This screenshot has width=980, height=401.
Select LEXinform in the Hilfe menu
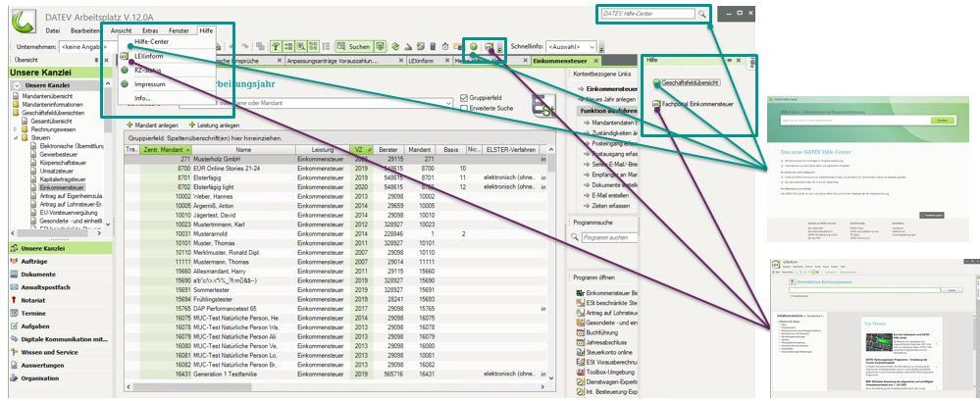(x=148, y=56)
